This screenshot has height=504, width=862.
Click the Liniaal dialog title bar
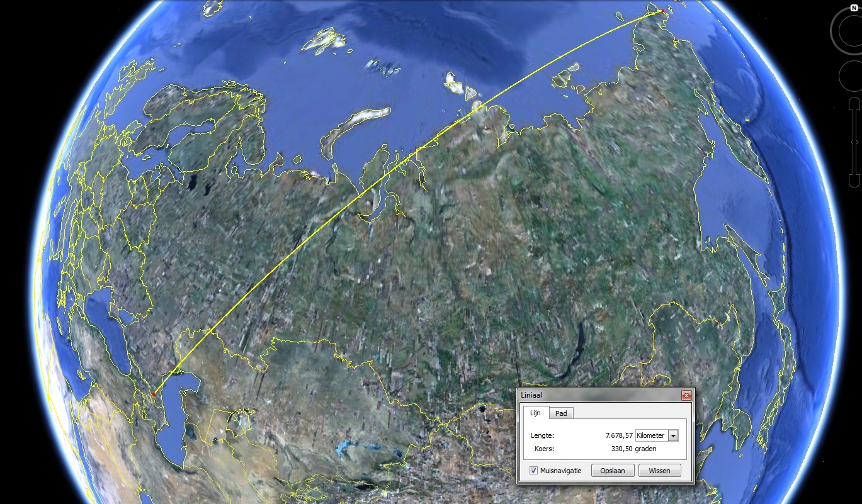coord(605,395)
